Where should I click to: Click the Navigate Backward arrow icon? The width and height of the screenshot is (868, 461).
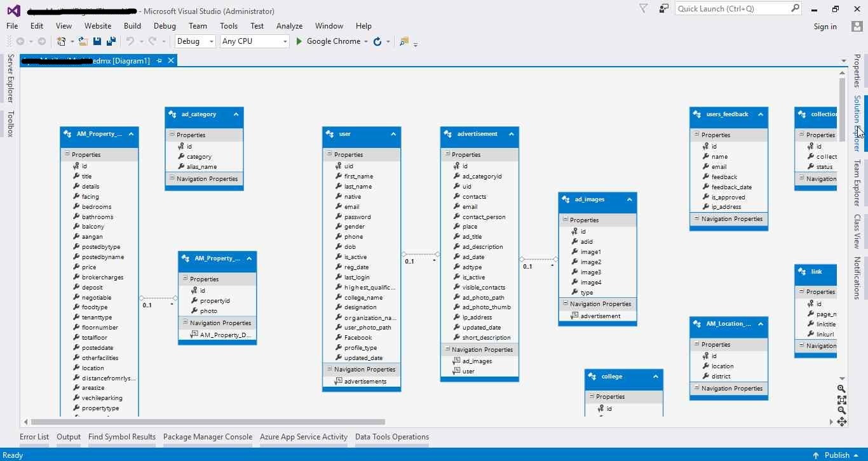21,41
